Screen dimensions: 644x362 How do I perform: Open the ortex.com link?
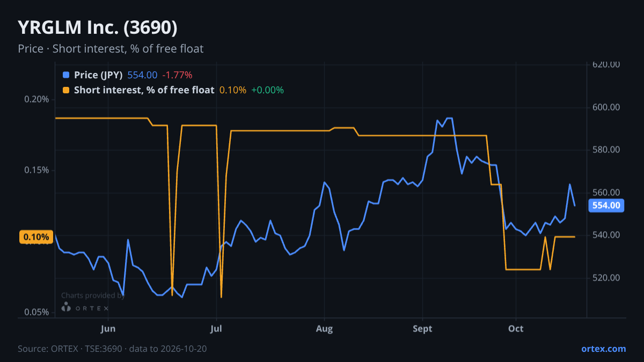603,349
